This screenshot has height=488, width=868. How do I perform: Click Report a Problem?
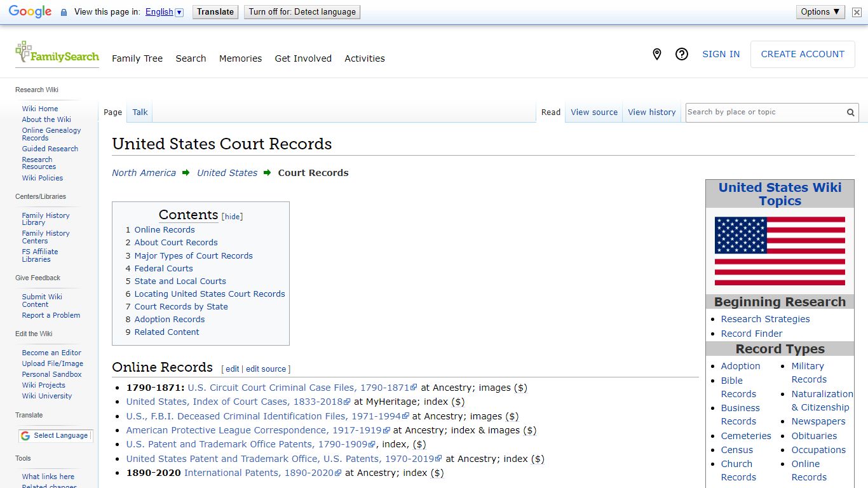coord(51,315)
